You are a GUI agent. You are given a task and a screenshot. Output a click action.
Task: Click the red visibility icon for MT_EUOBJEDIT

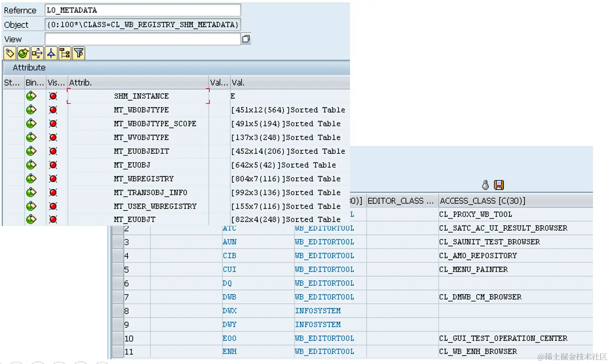click(53, 151)
